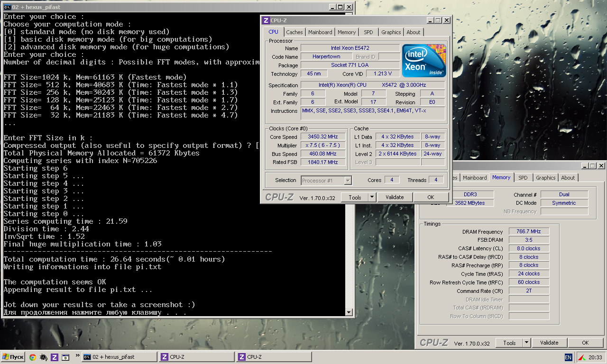Click OK in front CPU-Z window
The image size is (607, 364).
(x=431, y=197)
